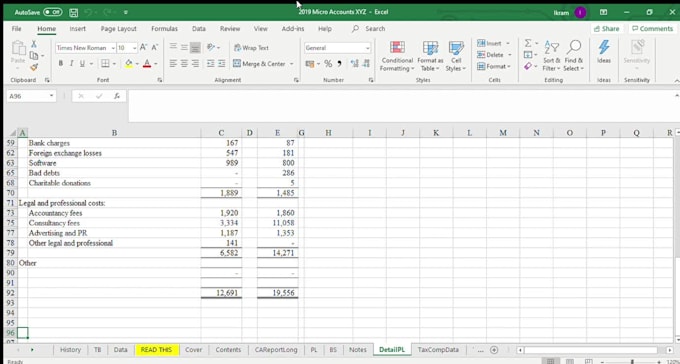Switch to the Page Layout tab
Screen dimensions: 680x364
(118, 29)
